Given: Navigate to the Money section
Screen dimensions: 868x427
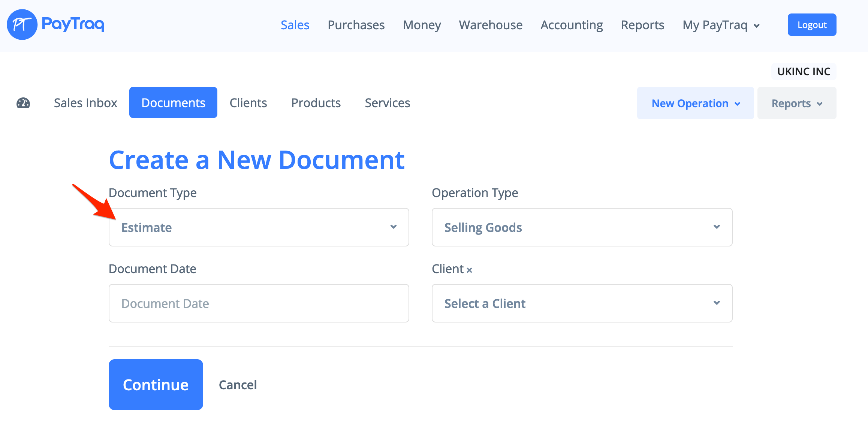Looking at the screenshot, I should [x=422, y=25].
